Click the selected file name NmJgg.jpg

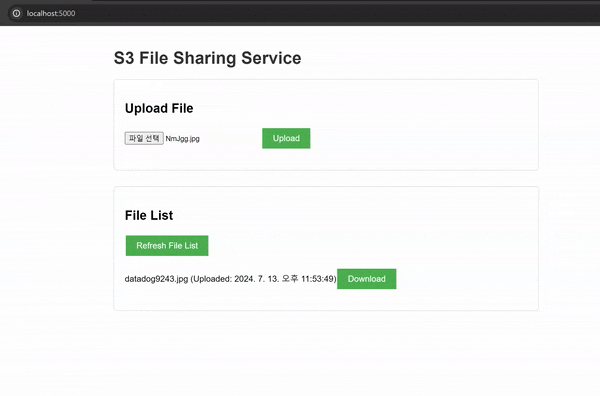click(183, 139)
